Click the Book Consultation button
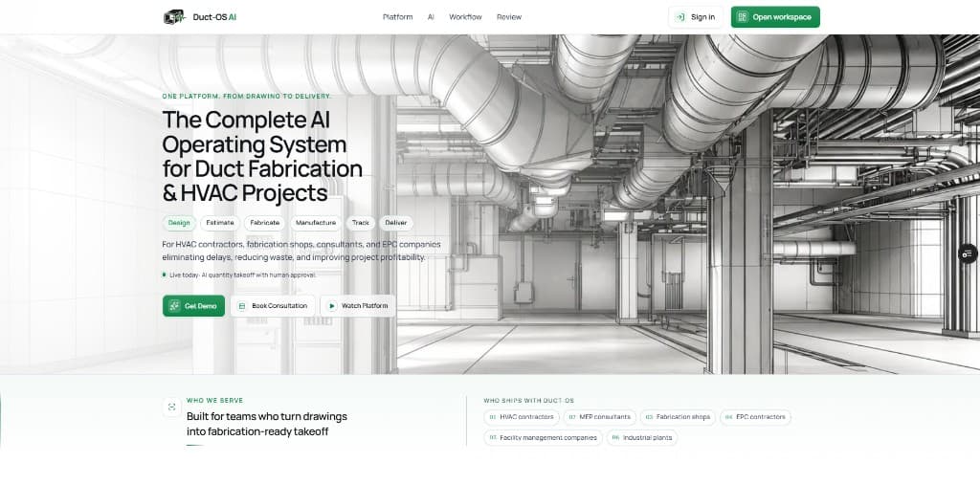Image resolution: width=980 pixels, height=484 pixels. point(273,306)
